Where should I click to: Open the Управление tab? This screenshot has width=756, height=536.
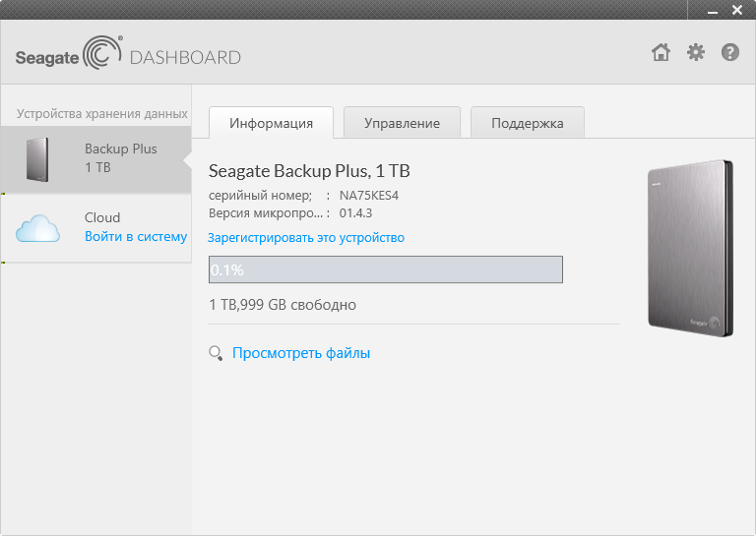point(402,123)
